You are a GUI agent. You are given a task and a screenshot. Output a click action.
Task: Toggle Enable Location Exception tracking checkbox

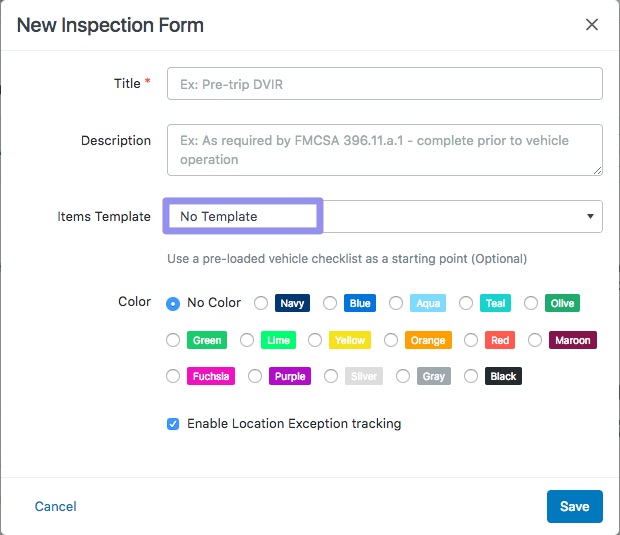[x=174, y=424]
